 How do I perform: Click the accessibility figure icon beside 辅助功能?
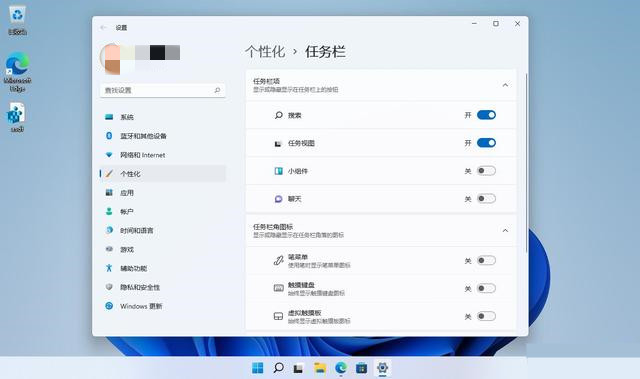click(109, 268)
